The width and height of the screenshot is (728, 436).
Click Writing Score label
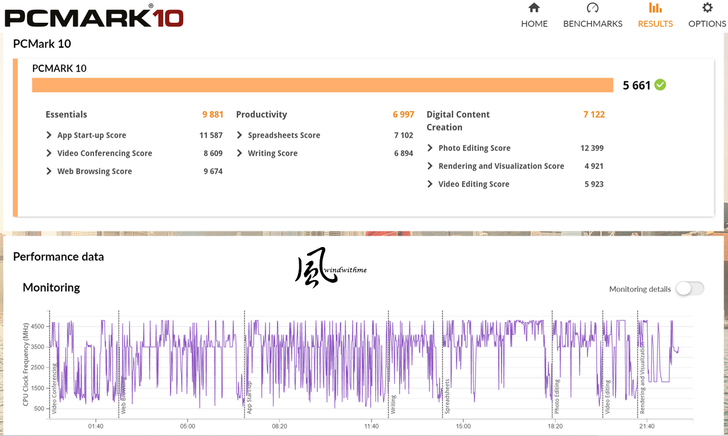pos(273,153)
